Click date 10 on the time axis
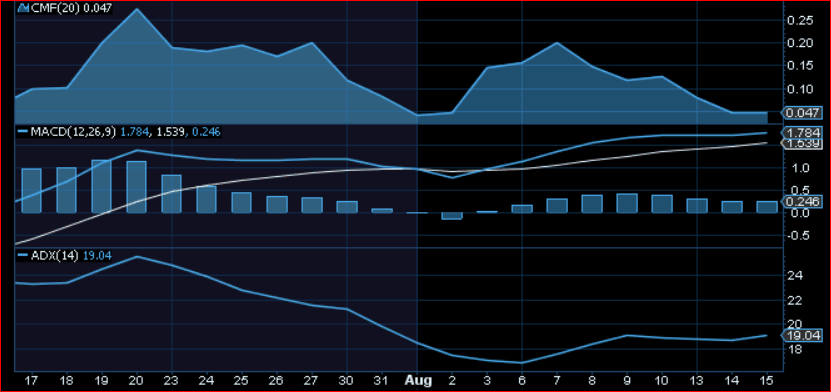The height and width of the screenshot is (392, 831). pyautogui.click(x=662, y=380)
